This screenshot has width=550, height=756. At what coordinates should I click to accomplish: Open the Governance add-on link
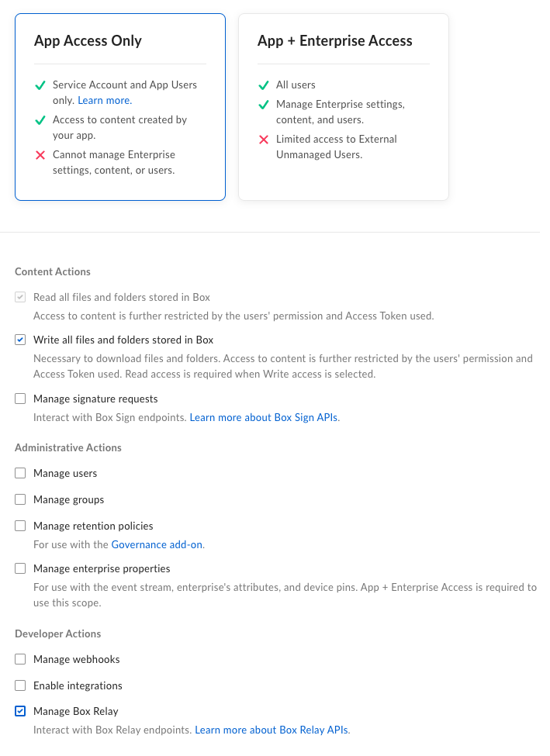(x=157, y=545)
